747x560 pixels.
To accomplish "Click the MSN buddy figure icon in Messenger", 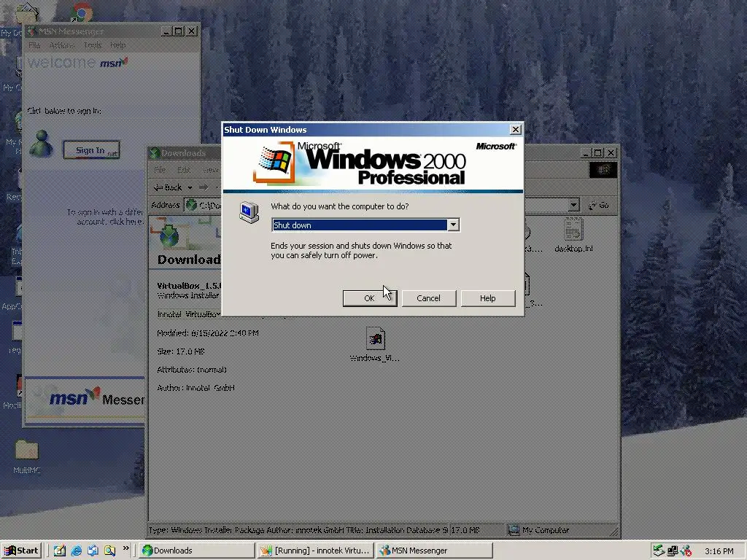I will (42, 144).
